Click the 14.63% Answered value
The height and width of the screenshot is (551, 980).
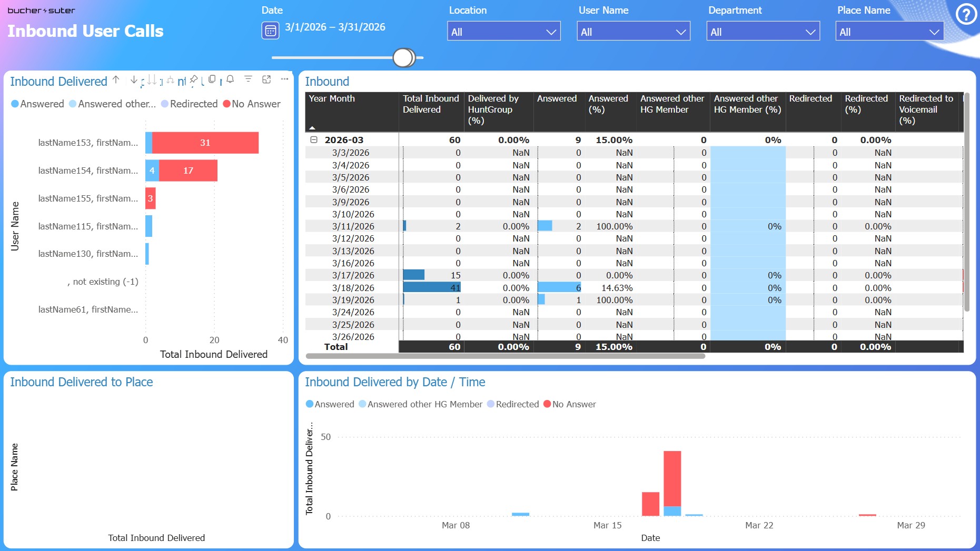pyautogui.click(x=617, y=288)
